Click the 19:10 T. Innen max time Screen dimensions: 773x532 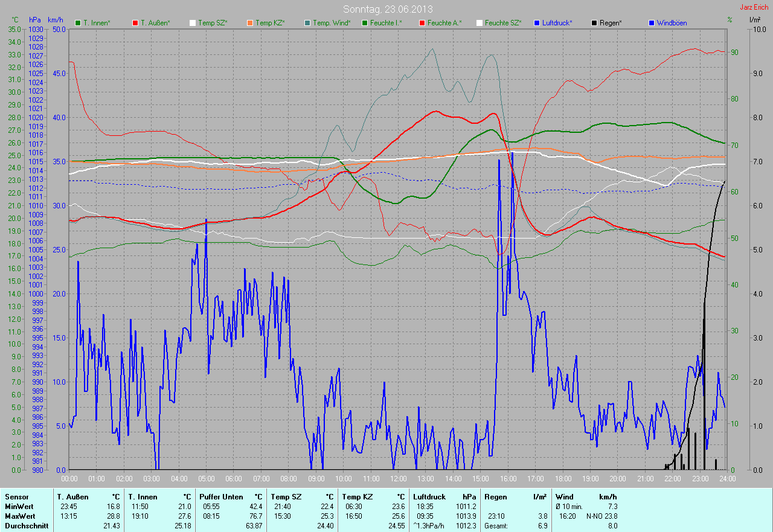[x=141, y=516]
